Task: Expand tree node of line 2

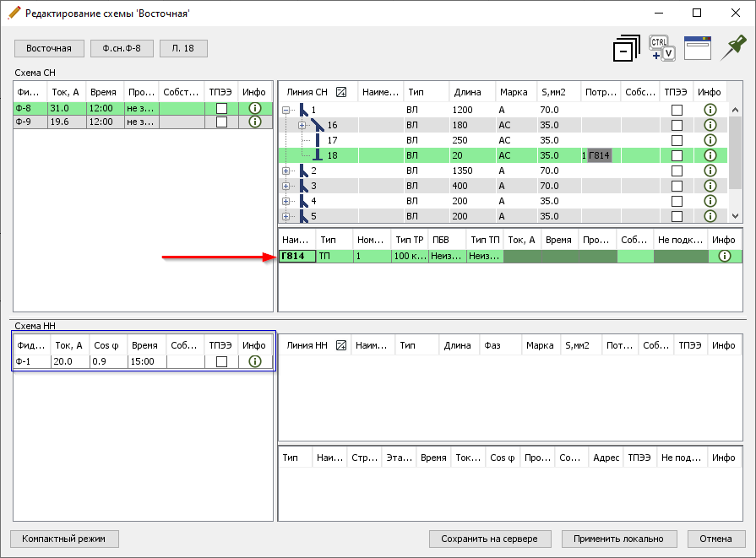Action: [286, 171]
